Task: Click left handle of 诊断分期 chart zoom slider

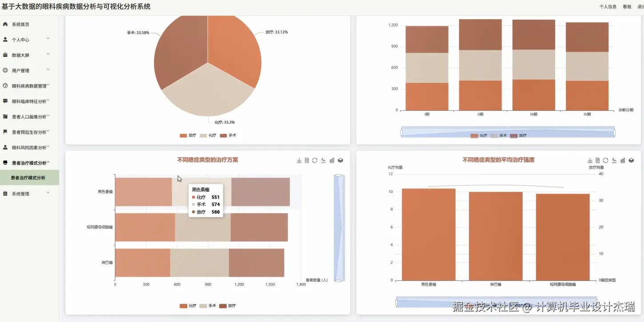Action: [x=401, y=133]
